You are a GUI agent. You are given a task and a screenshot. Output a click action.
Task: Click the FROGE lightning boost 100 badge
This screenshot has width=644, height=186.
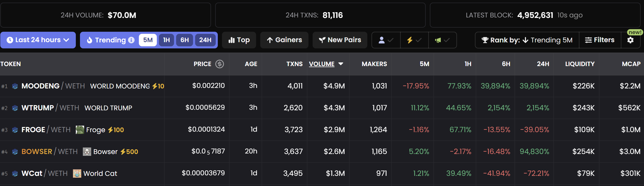pyautogui.click(x=116, y=130)
